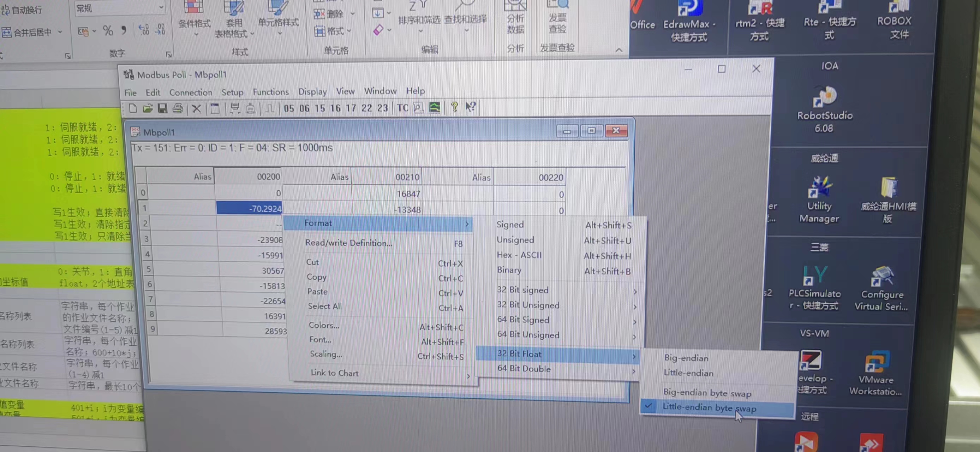Click the 05 function code toolbar button

(x=289, y=108)
